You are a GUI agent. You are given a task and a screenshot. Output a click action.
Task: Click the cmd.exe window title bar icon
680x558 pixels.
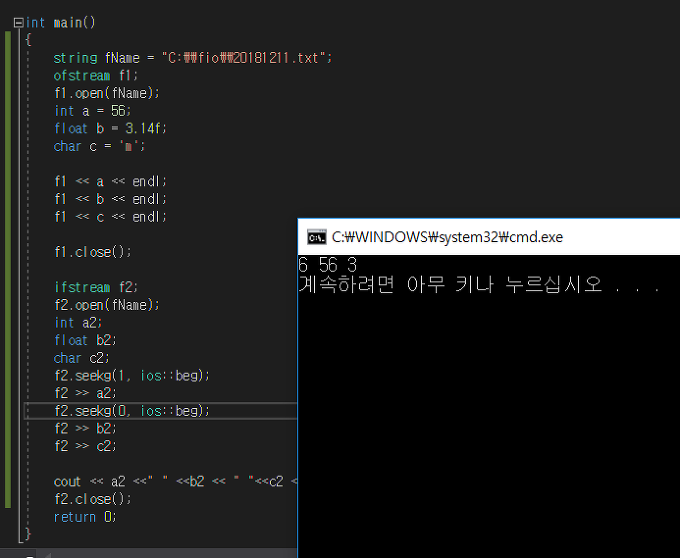(317, 237)
